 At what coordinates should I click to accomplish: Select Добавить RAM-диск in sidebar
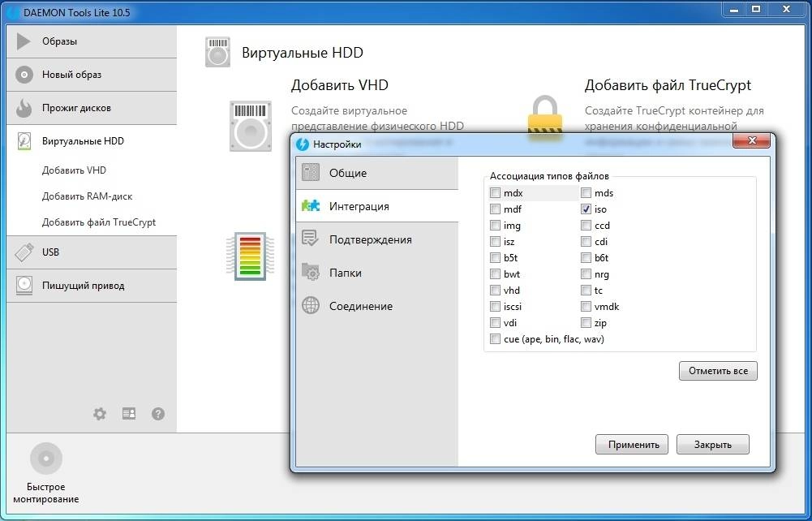(x=87, y=196)
